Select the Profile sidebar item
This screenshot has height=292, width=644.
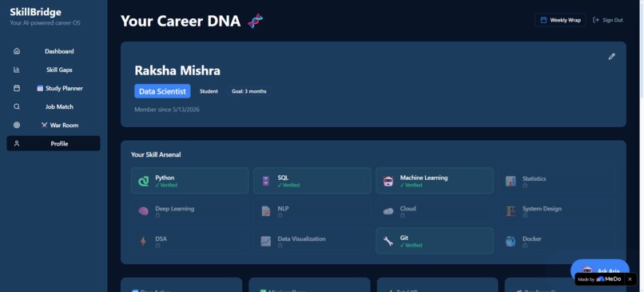[54, 143]
